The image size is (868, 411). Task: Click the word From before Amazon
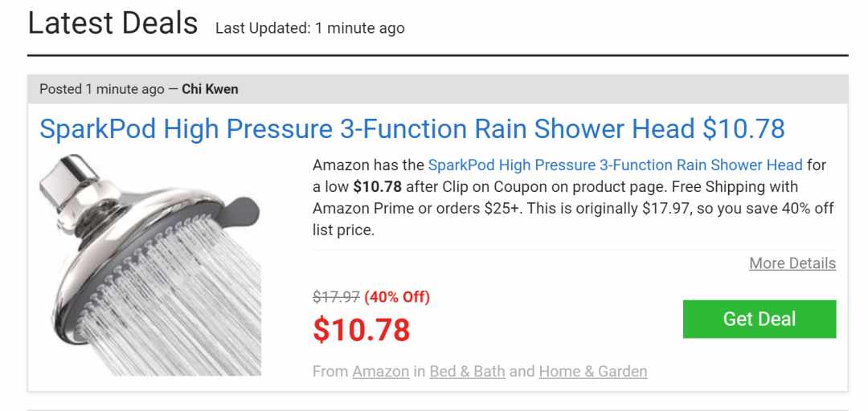tap(330, 371)
